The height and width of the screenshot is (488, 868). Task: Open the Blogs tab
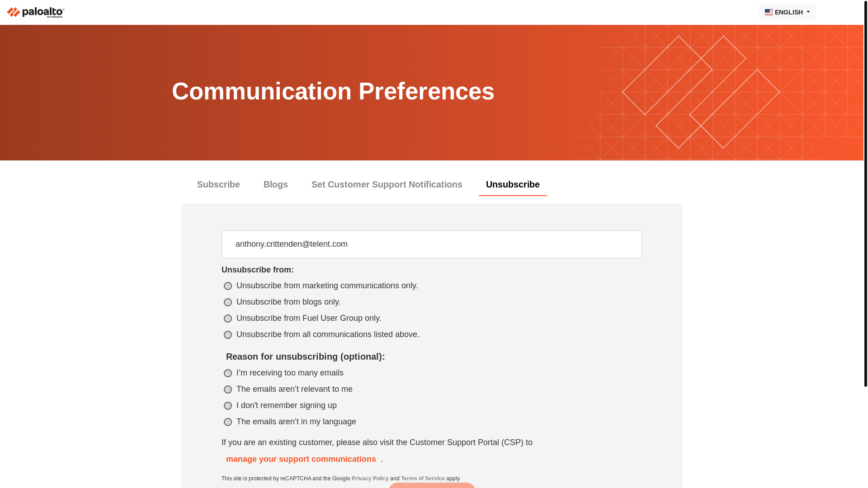(276, 184)
